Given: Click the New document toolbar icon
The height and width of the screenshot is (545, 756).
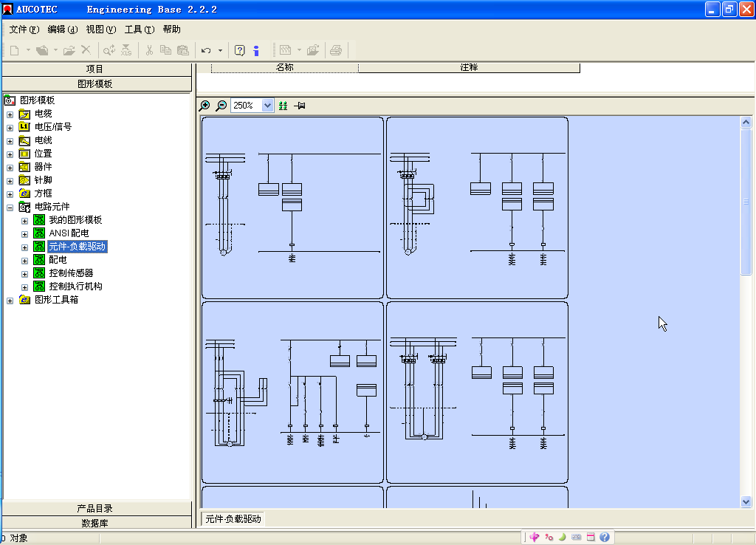Looking at the screenshot, I should pyautogui.click(x=15, y=50).
